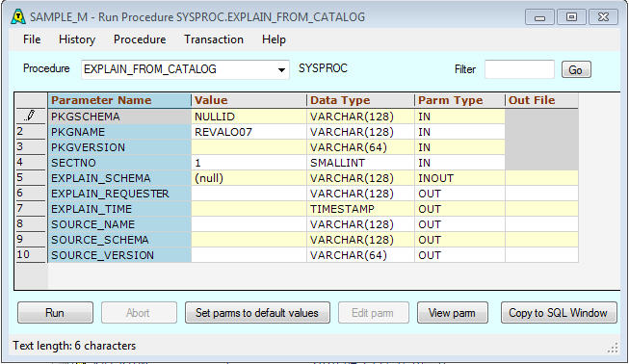This screenshot has width=629, height=364.
Task: Click Set parms to default values
Action: click(257, 313)
